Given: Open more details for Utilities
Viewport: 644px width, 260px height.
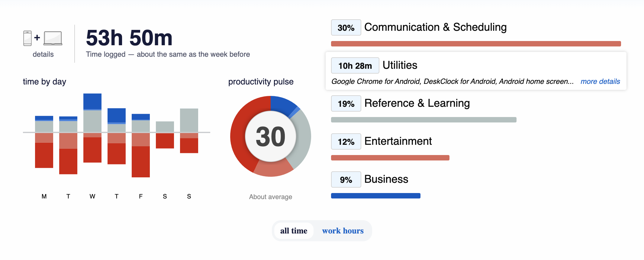Looking at the screenshot, I should (600, 81).
